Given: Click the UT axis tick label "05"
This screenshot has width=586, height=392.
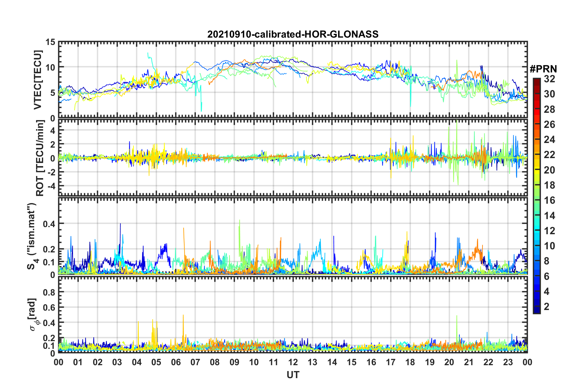Looking at the screenshot, I should click(156, 362).
